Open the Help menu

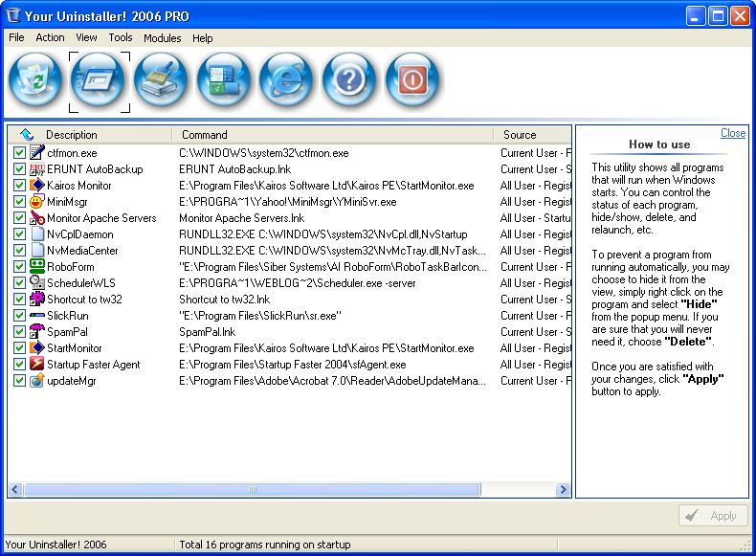[203, 37]
